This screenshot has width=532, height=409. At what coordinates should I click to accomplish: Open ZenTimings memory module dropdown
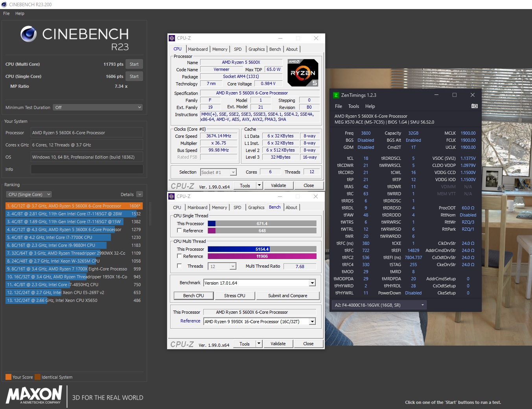(x=379, y=305)
